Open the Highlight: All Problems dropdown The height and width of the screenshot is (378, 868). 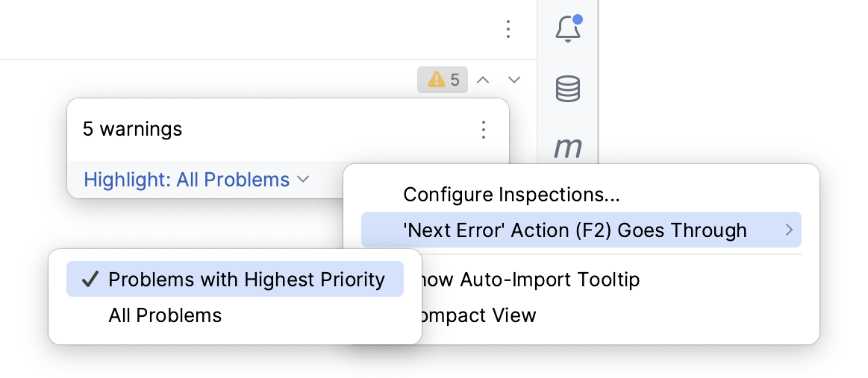tap(187, 180)
